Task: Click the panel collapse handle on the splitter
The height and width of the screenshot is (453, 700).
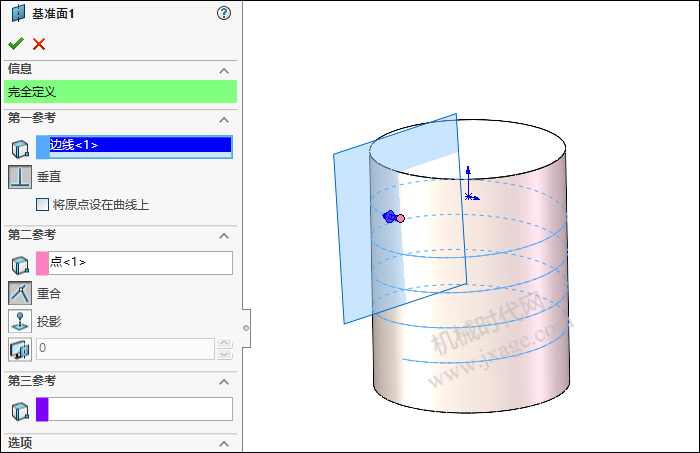Action: point(246,328)
